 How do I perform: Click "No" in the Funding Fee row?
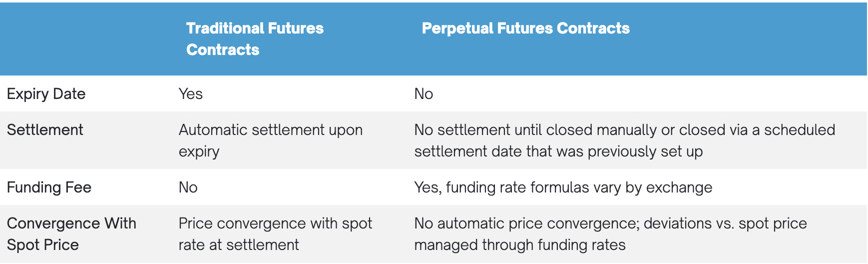tap(188, 187)
